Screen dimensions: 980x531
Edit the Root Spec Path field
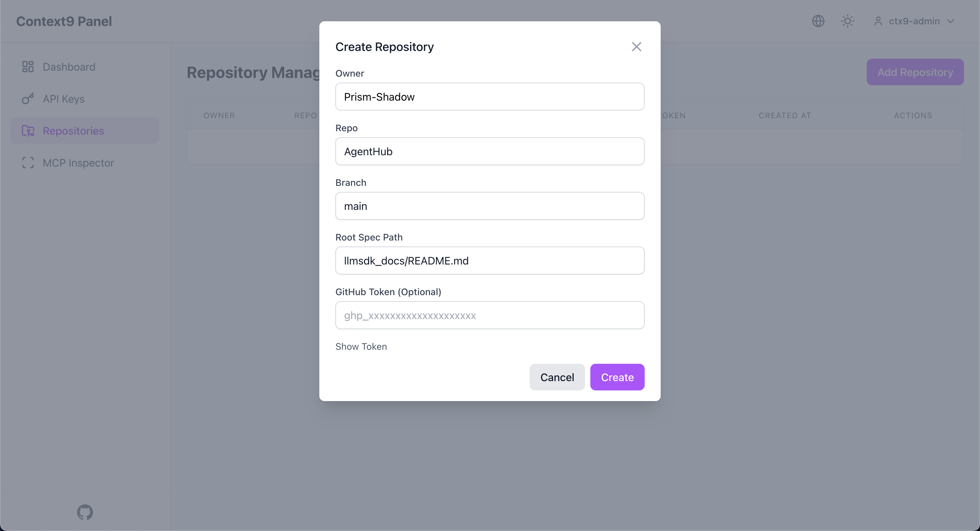point(490,261)
